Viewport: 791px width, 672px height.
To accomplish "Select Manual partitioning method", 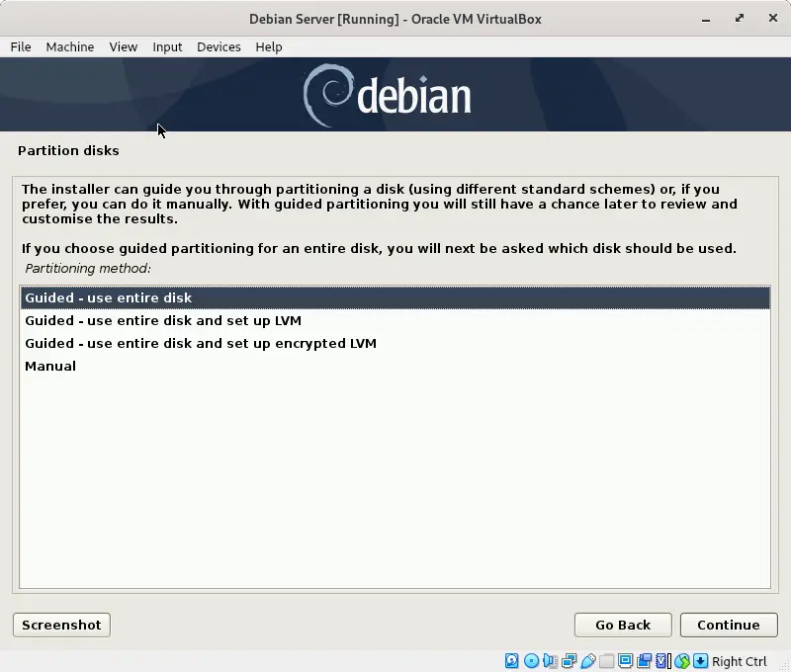I will pyautogui.click(x=395, y=366).
